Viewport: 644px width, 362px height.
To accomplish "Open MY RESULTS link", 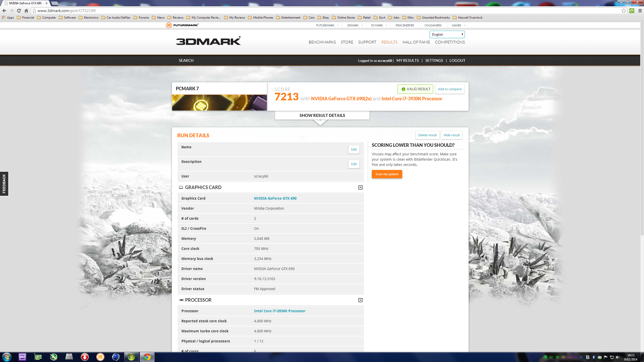I will tap(408, 60).
